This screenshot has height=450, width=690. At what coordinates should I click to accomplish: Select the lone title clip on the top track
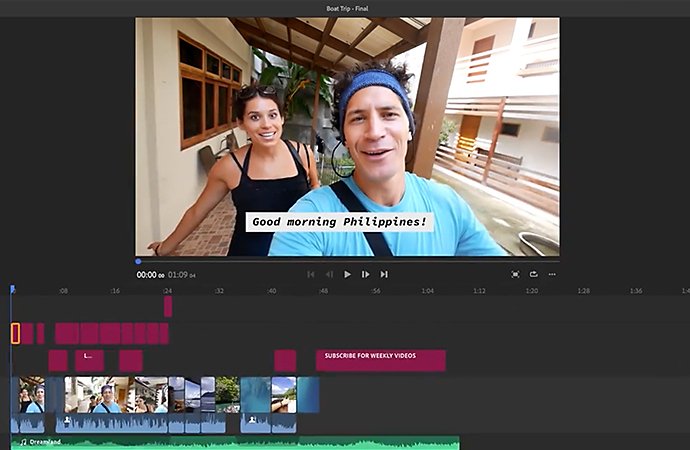pyautogui.click(x=168, y=307)
